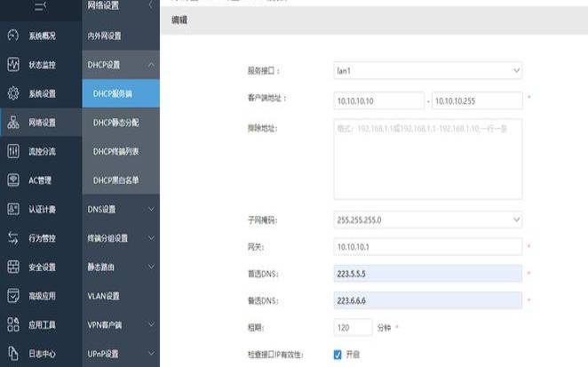
Task: Click the 系统概况 dashboard gauge icon
Action: (13, 36)
